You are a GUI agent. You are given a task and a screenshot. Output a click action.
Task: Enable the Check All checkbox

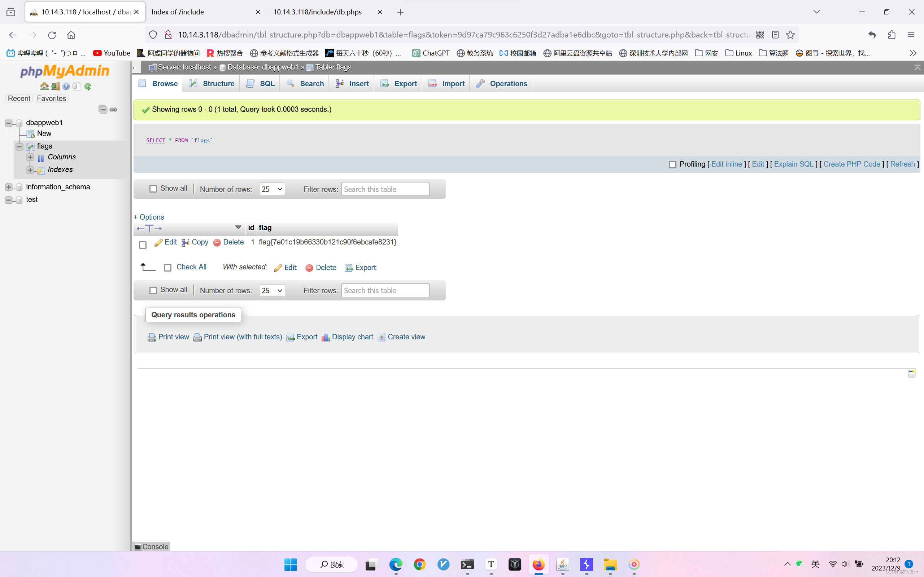point(167,267)
